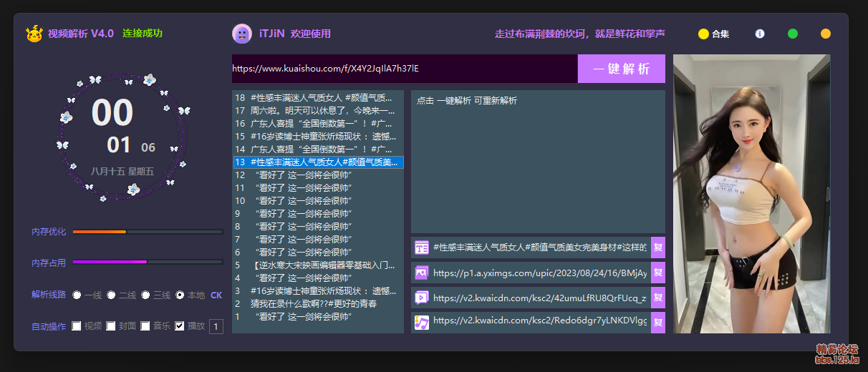Image resolution: width=868 pixels, height=372 pixels.
Task: Click the Pikachu app logo icon
Action: (34, 34)
